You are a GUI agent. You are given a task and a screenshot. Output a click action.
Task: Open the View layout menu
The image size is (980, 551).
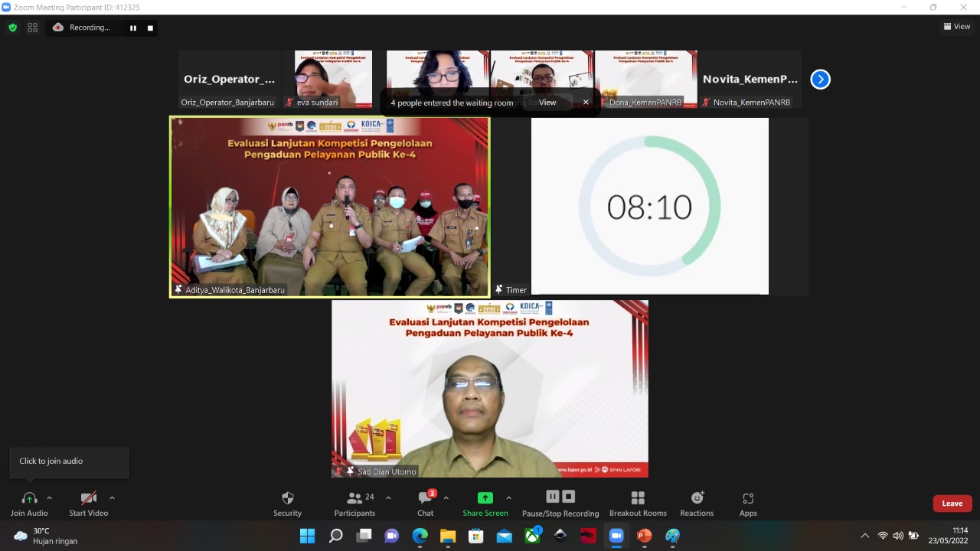957,27
